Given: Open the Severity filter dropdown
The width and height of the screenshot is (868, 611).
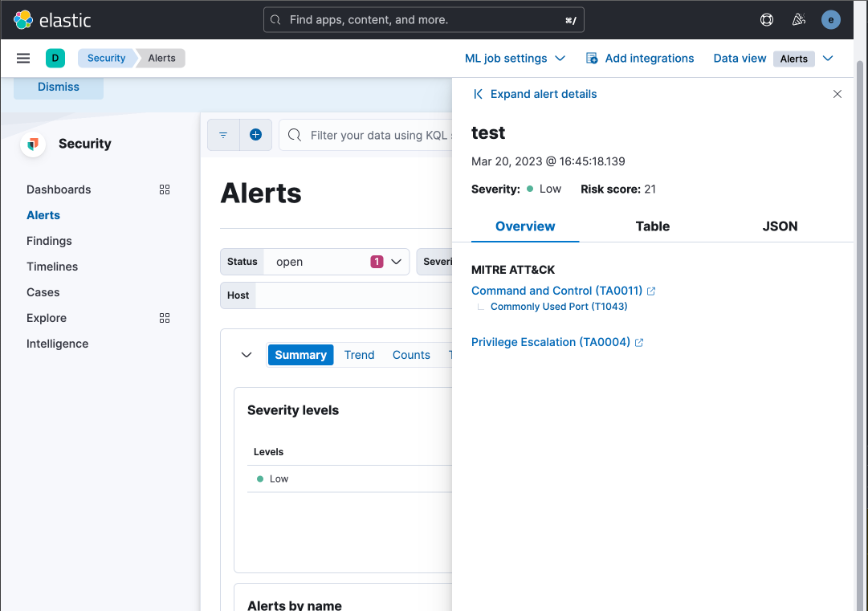Looking at the screenshot, I should [x=435, y=262].
